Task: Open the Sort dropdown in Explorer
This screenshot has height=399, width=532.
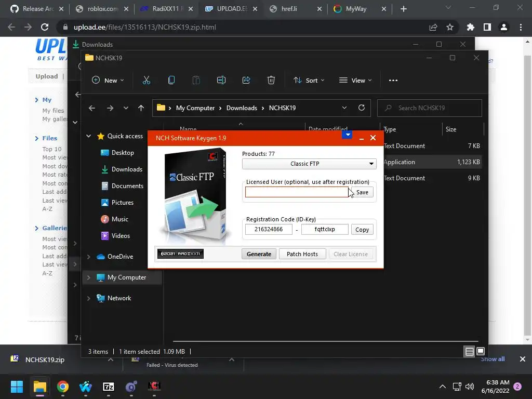Action: 309,81
